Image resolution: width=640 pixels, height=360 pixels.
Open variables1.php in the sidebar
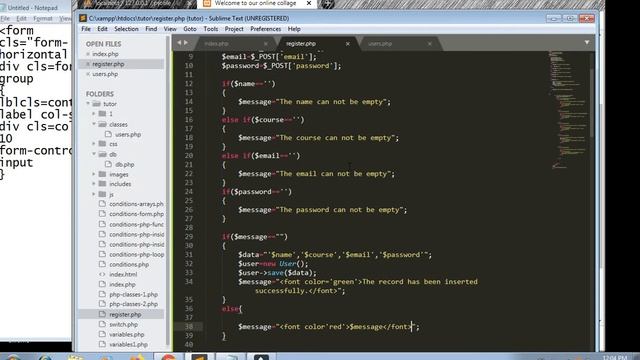(x=128, y=344)
